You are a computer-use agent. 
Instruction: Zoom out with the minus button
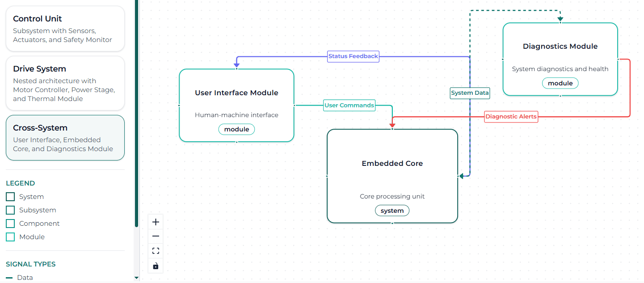[x=156, y=237]
